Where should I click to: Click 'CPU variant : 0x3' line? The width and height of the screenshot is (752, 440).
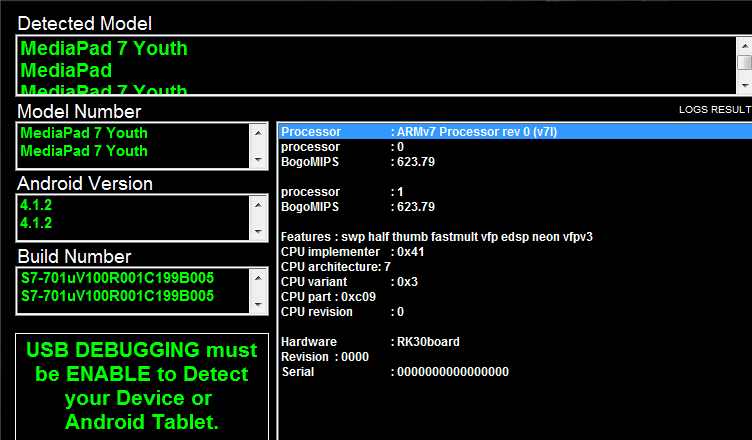click(349, 282)
